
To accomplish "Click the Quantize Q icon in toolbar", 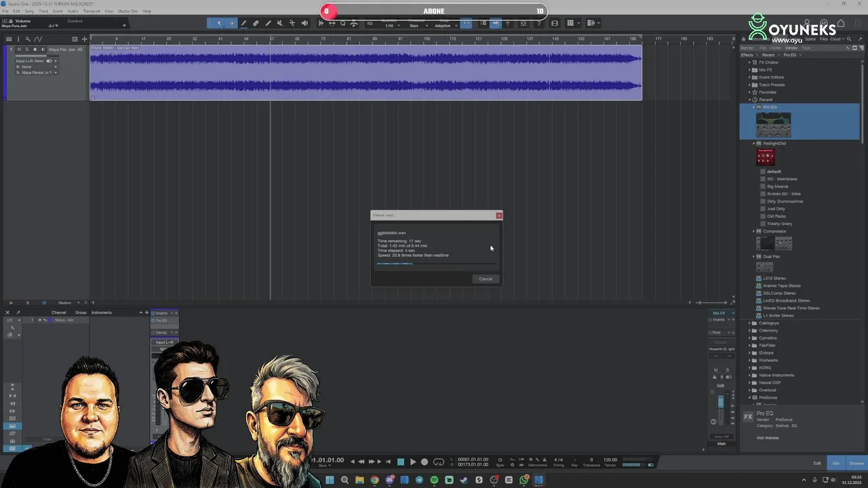I will click(342, 23).
